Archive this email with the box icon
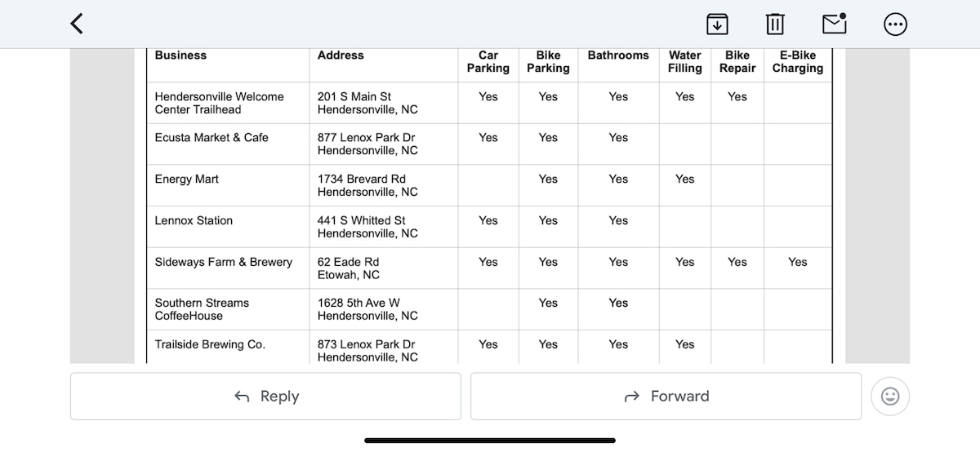Viewport: 980px width, 452px height. pyautogui.click(x=717, y=24)
